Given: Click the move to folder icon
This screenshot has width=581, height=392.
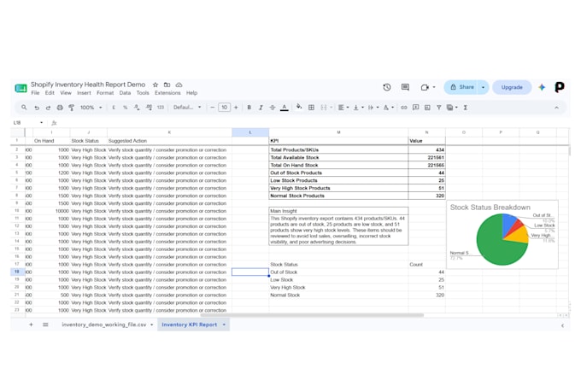Looking at the screenshot, I should point(167,85).
